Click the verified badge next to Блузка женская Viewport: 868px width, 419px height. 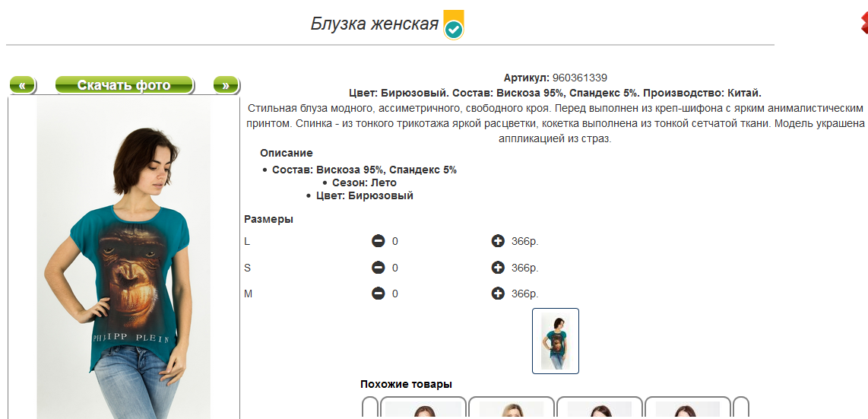pyautogui.click(x=454, y=26)
